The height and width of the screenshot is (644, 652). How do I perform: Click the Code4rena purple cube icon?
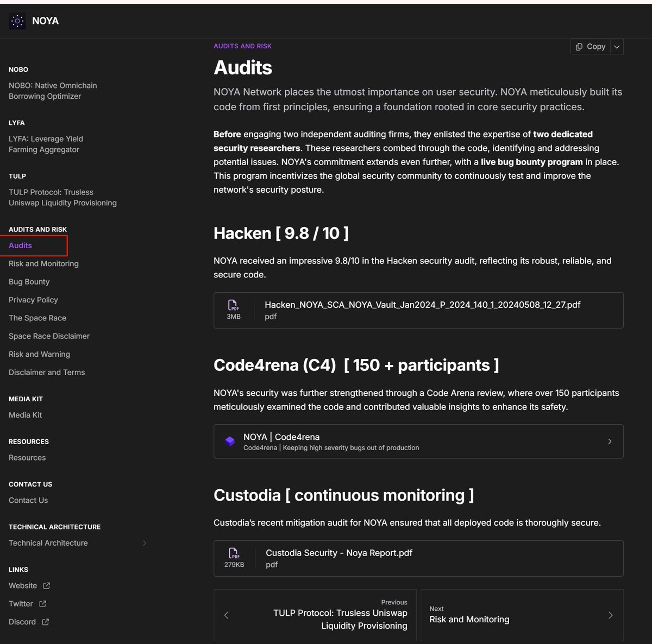230,441
